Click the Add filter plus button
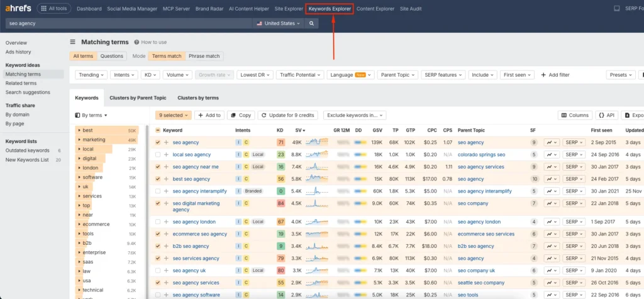 (x=555, y=75)
